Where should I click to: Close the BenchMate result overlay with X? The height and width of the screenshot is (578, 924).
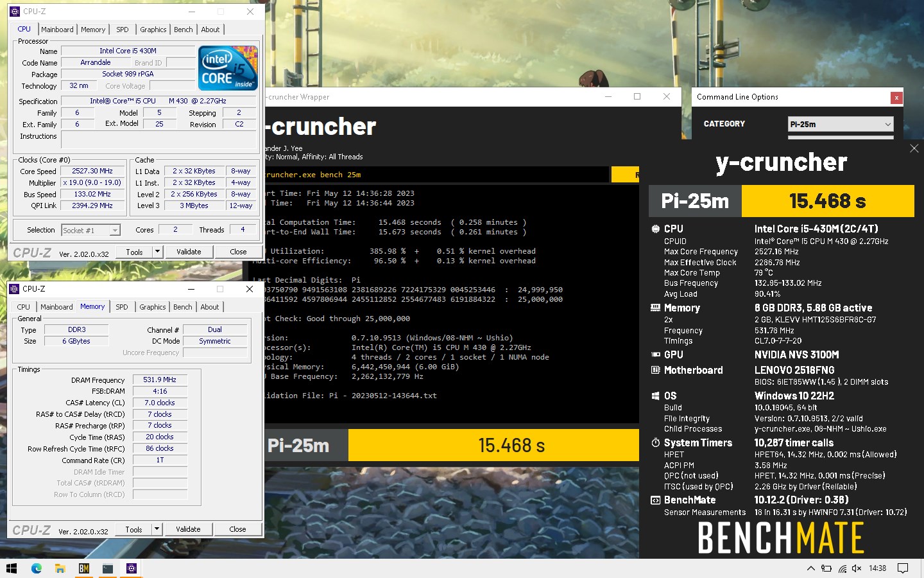(914, 148)
